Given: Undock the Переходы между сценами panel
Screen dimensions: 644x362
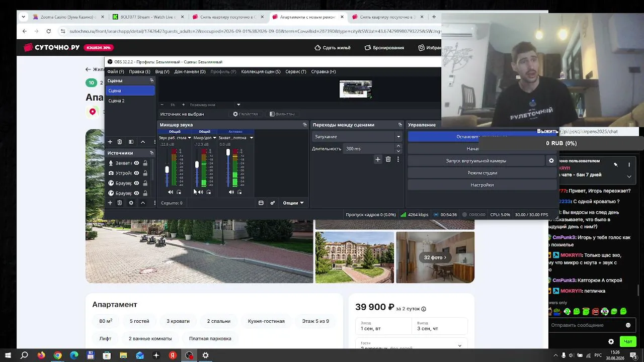Looking at the screenshot, I should click(x=400, y=125).
